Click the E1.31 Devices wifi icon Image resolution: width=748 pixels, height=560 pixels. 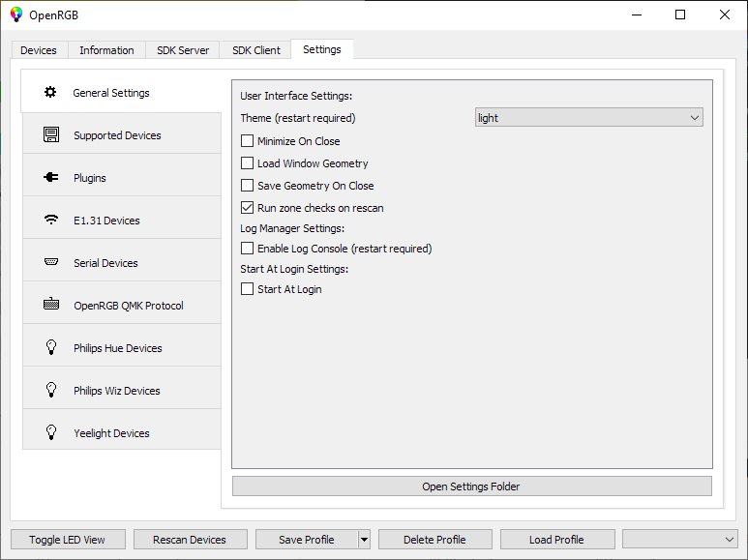(x=51, y=221)
